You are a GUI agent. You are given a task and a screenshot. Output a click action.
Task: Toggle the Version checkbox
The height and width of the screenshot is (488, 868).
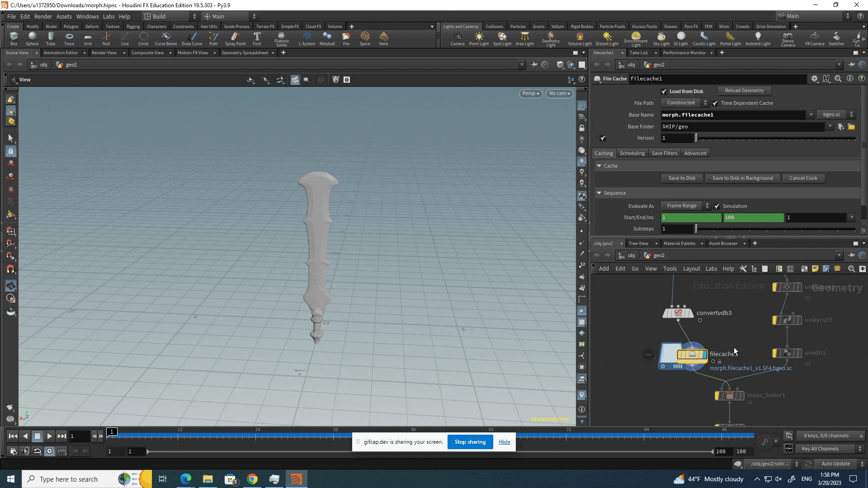[x=603, y=138]
